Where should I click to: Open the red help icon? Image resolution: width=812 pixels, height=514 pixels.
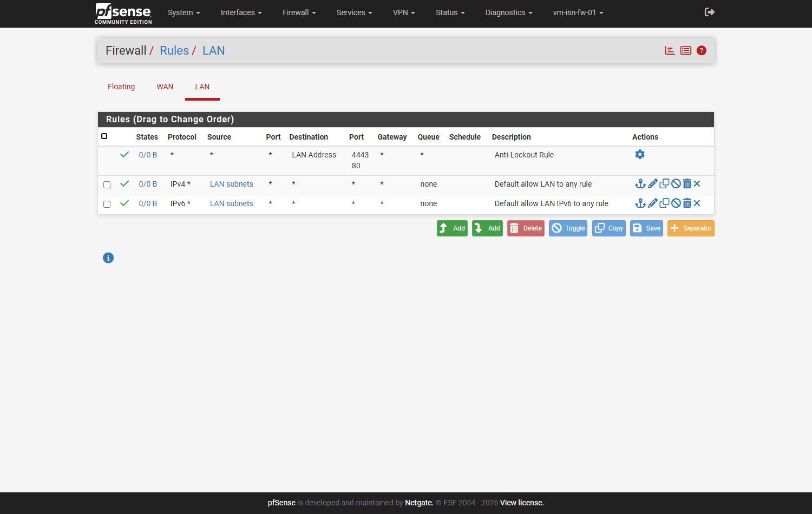point(702,50)
